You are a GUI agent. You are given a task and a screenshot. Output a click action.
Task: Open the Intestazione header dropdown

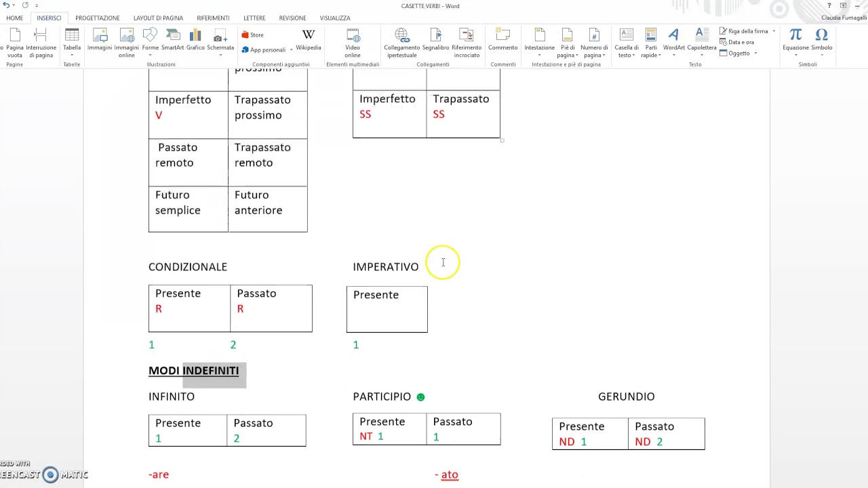coord(539,43)
